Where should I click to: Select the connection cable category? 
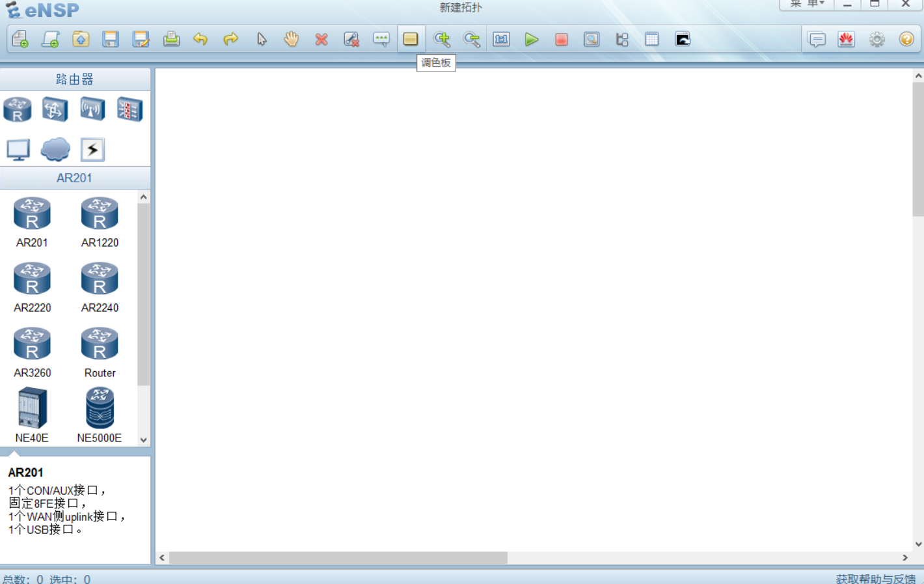(x=92, y=150)
